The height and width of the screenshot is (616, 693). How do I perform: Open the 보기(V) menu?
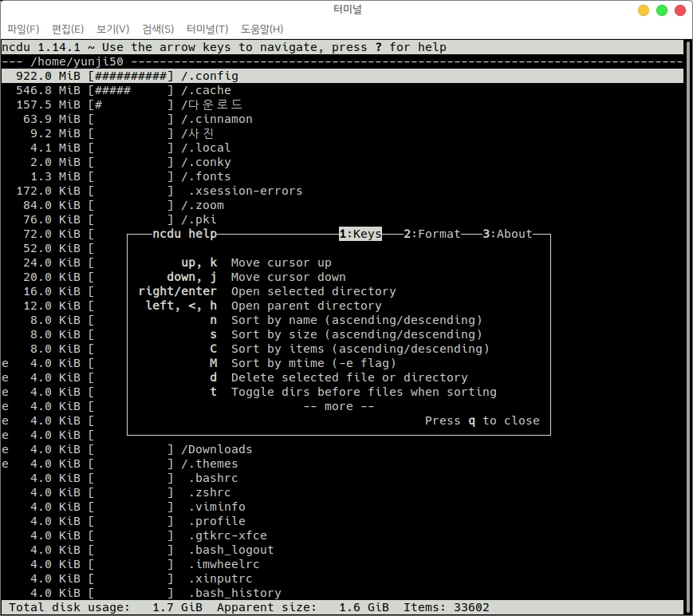point(112,30)
